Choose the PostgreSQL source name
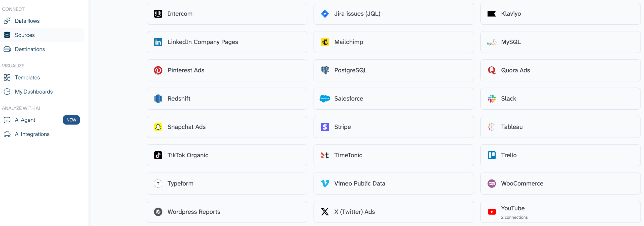The image size is (644, 226). 351,70
